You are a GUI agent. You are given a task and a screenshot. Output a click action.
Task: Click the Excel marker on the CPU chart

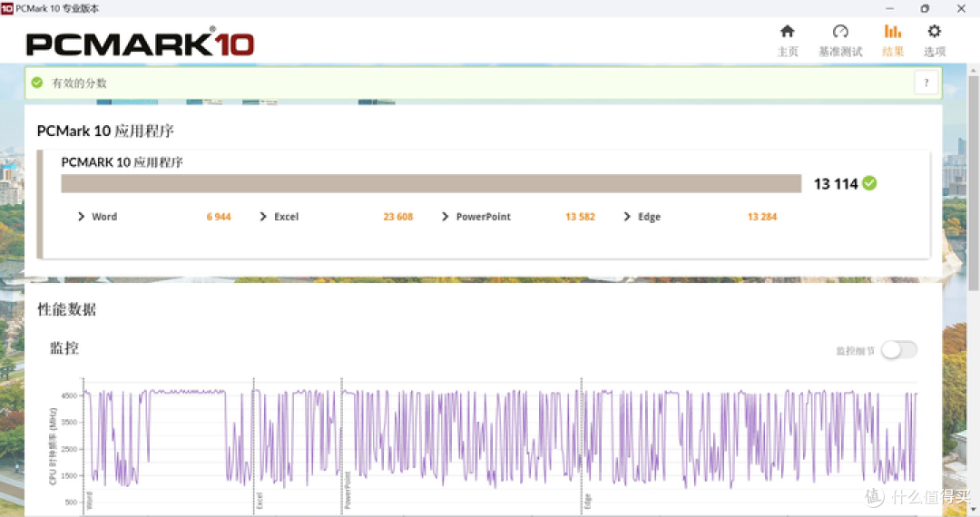click(x=260, y=502)
